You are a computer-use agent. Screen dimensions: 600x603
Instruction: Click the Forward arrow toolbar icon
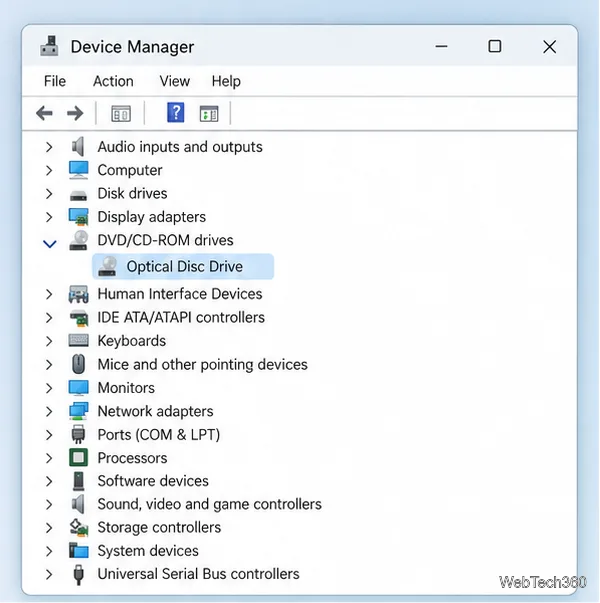click(75, 113)
